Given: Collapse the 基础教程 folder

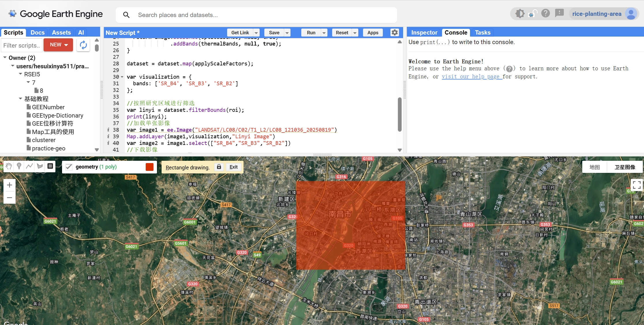Looking at the screenshot, I should 20,99.
